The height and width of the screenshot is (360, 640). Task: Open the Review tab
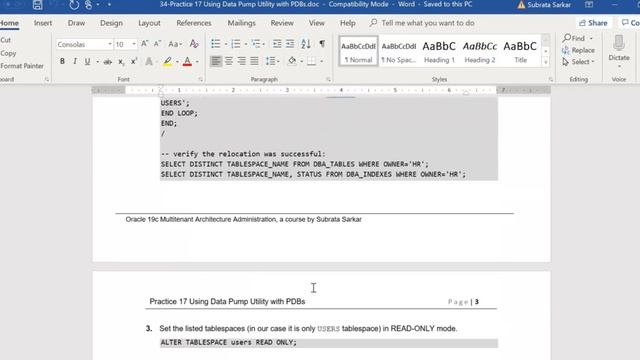[282, 23]
